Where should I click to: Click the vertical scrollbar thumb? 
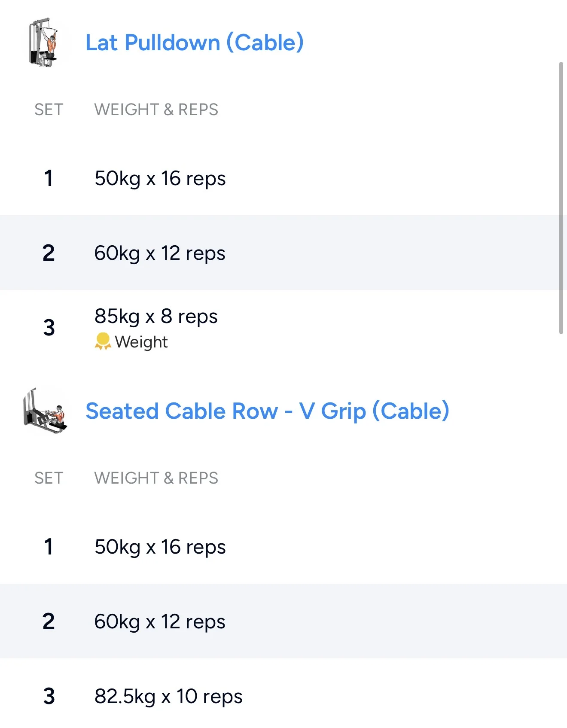point(561,198)
